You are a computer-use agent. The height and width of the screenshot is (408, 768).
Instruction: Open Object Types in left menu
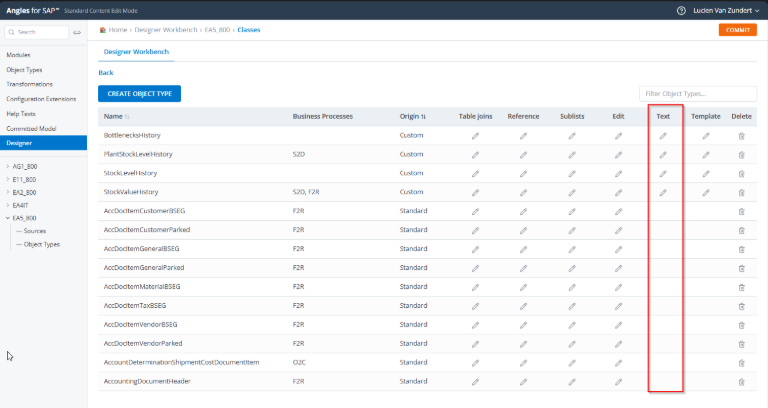pyautogui.click(x=24, y=70)
